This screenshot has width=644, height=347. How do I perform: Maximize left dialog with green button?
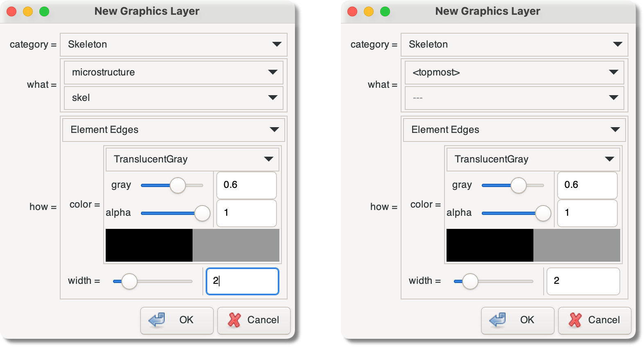44,11
